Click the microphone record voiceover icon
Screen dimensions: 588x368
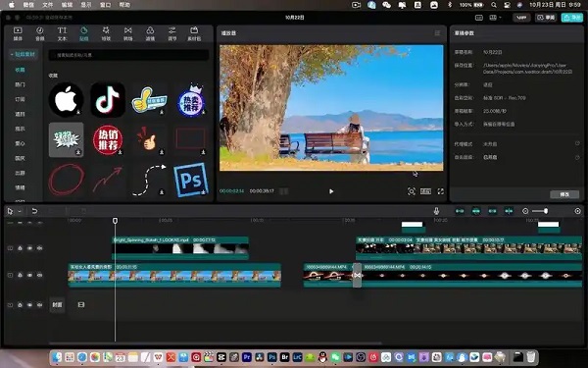tap(436, 211)
